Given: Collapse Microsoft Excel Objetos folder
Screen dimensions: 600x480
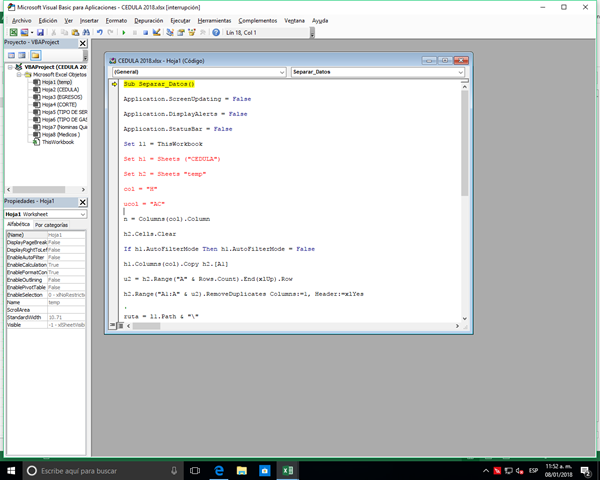Looking at the screenshot, I should 17,74.
